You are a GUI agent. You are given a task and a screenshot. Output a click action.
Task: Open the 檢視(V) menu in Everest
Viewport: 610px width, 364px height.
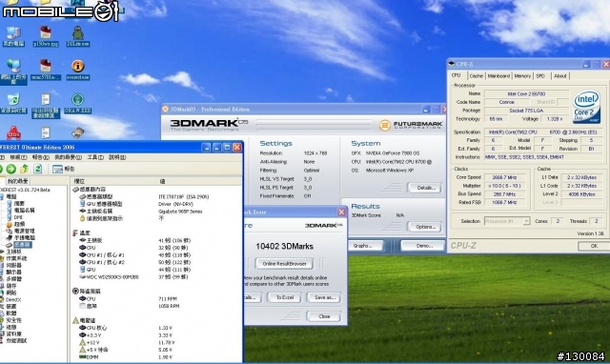[19, 157]
